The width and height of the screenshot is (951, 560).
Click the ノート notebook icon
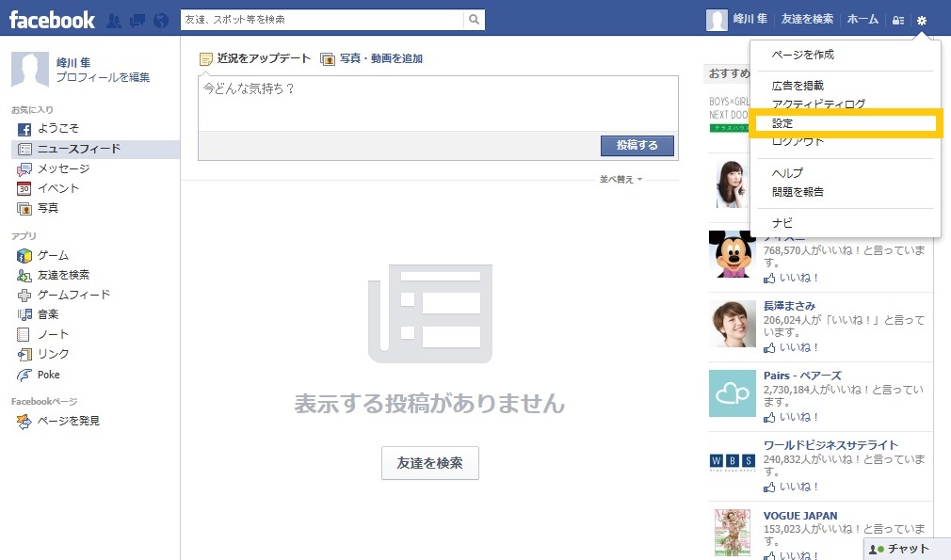coord(24,334)
